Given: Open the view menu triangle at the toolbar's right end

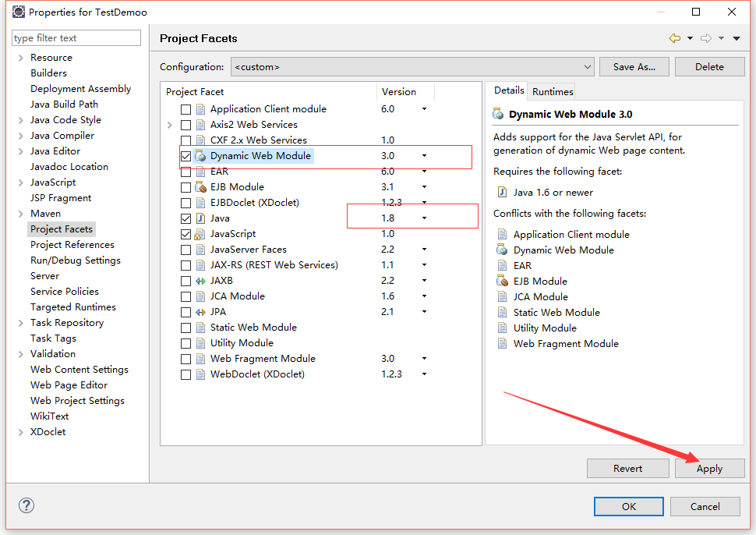Looking at the screenshot, I should coord(737,38).
